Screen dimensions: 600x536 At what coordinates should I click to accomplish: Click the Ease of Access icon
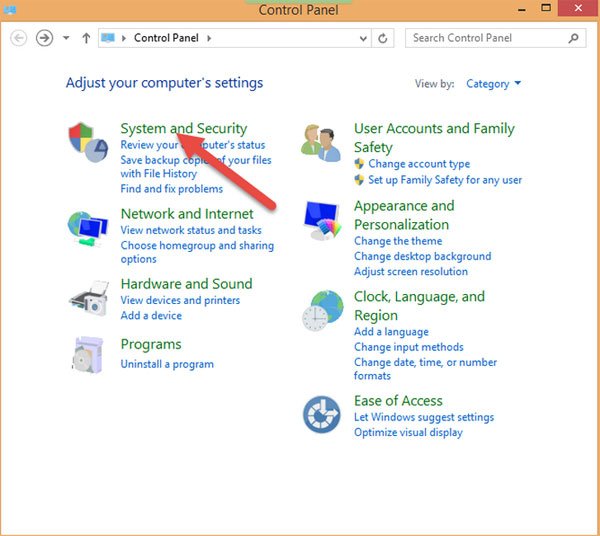(321, 414)
